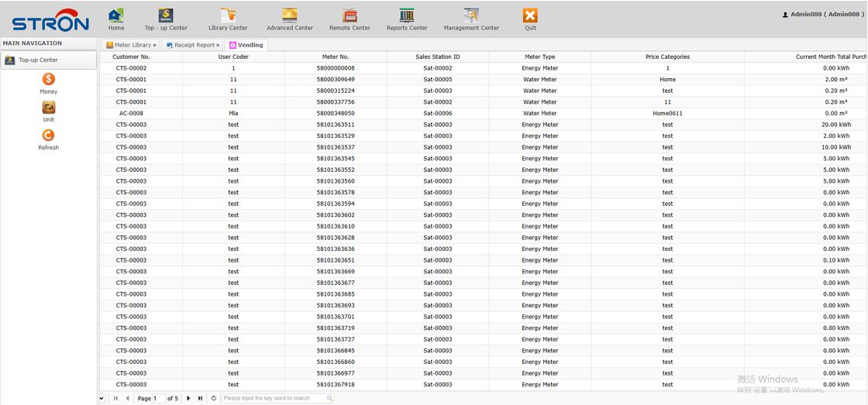This screenshot has width=868, height=405.
Task: Select the Money icon in sidebar
Action: coord(49,80)
